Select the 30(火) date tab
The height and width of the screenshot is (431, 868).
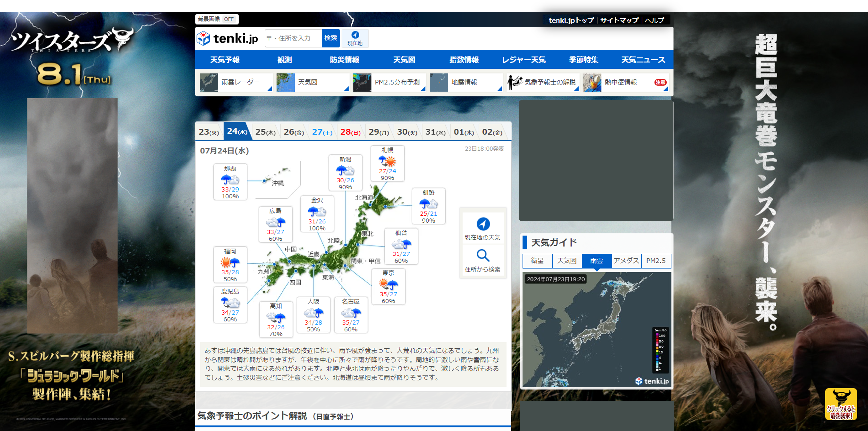point(407,132)
